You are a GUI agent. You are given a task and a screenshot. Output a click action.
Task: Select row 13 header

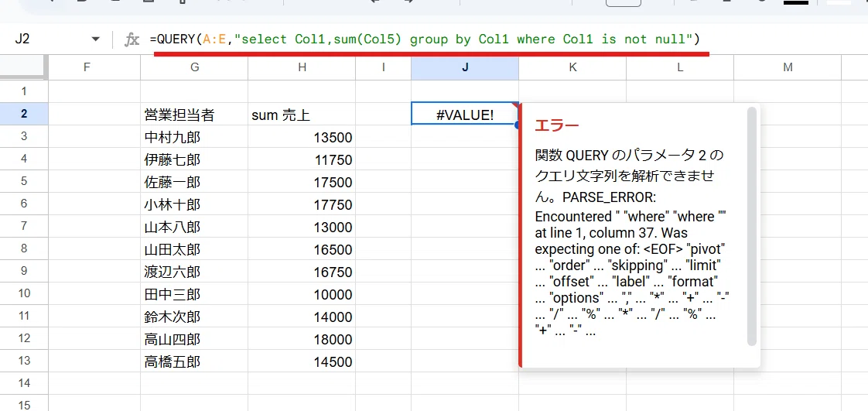click(x=24, y=361)
